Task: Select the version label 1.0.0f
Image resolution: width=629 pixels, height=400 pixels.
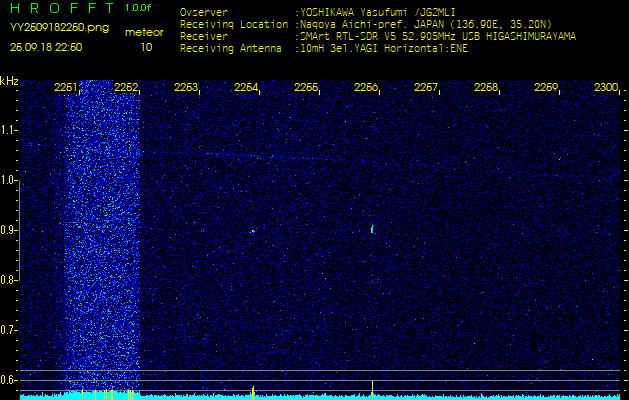Action: [138, 8]
